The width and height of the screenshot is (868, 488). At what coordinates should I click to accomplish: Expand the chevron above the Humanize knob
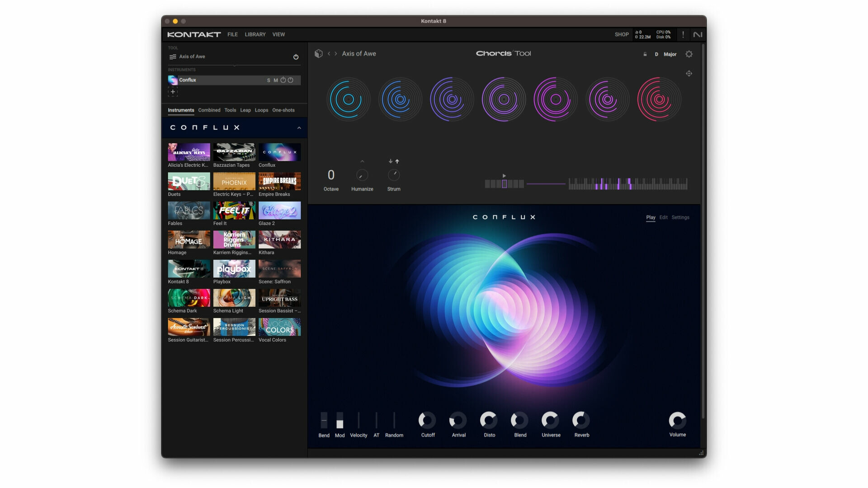[x=362, y=161]
